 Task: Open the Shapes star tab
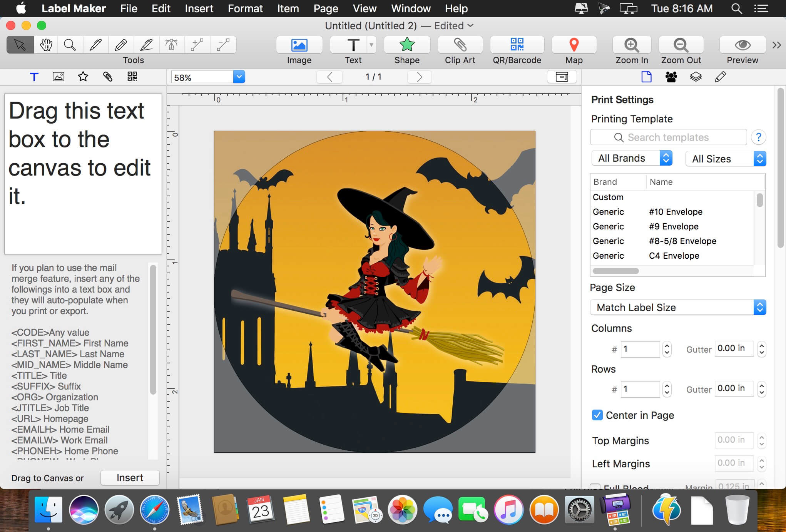[x=83, y=77]
